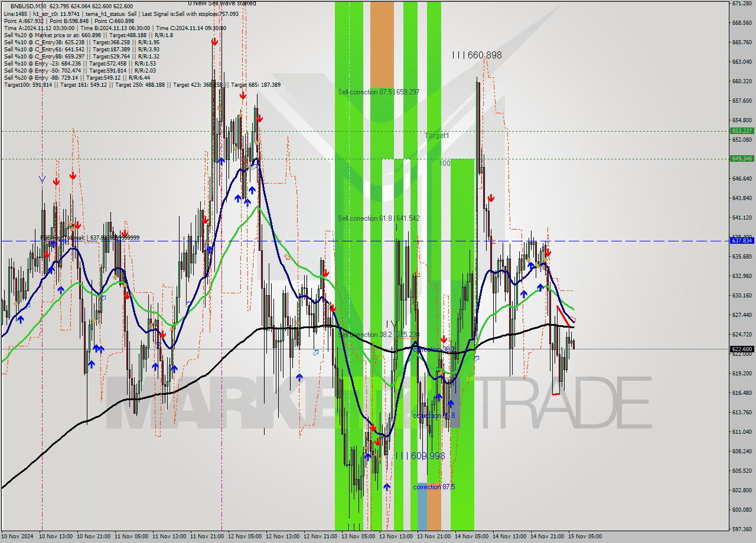Click the blue 637.834 price tag
Viewport: 756px width, 543px height.
[x=742, y=241]
